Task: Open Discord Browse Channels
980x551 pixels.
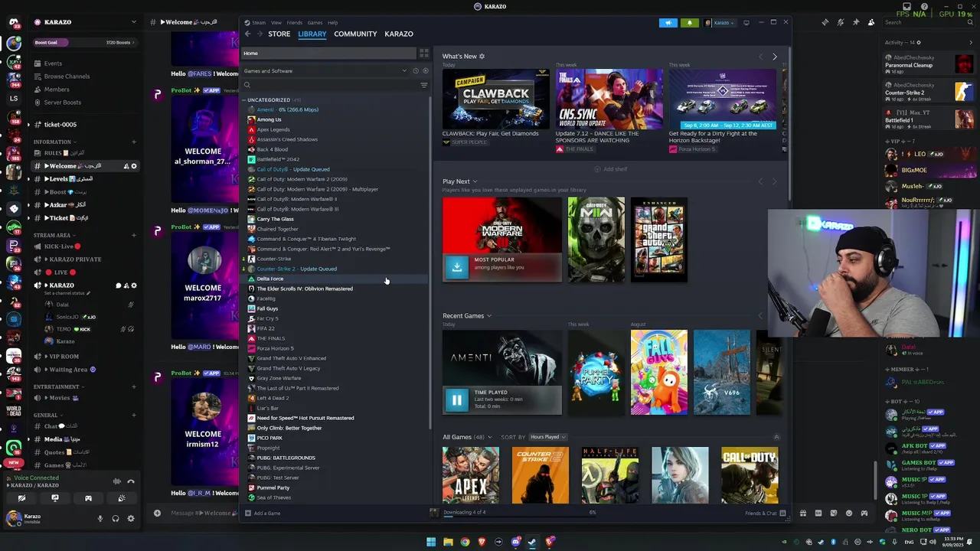Action: (x=67, y=77)
